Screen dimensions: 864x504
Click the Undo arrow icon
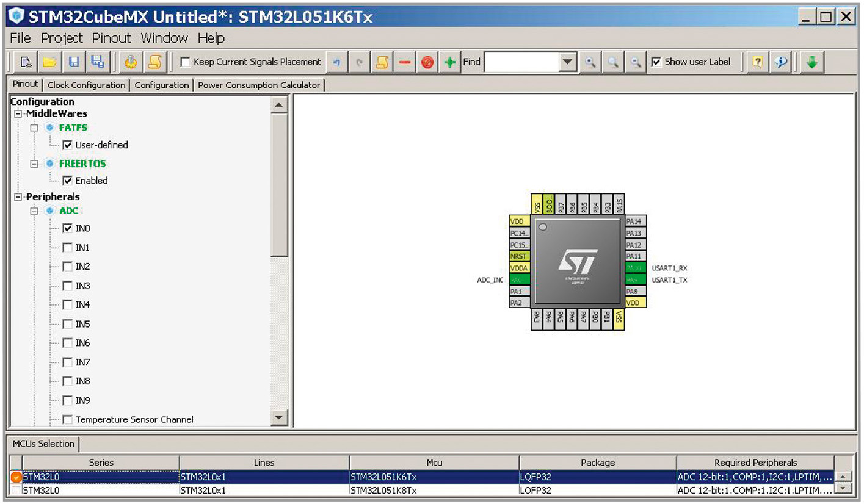336,62
